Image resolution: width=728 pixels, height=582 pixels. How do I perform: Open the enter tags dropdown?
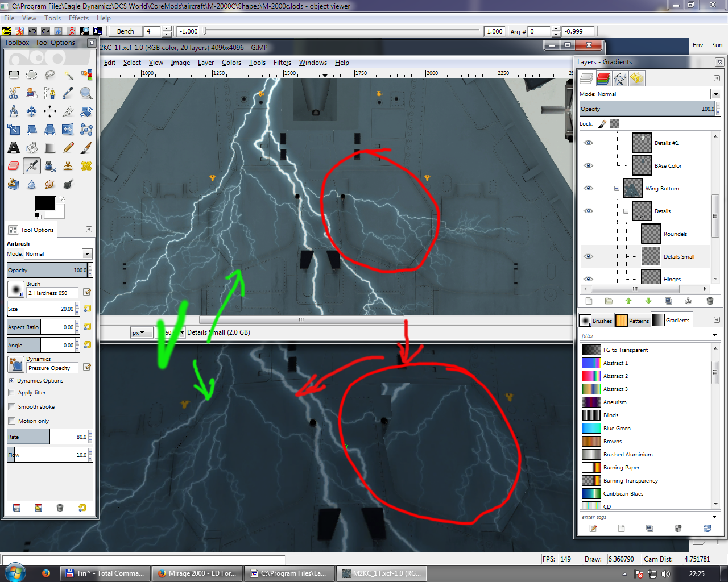[715, 517]
